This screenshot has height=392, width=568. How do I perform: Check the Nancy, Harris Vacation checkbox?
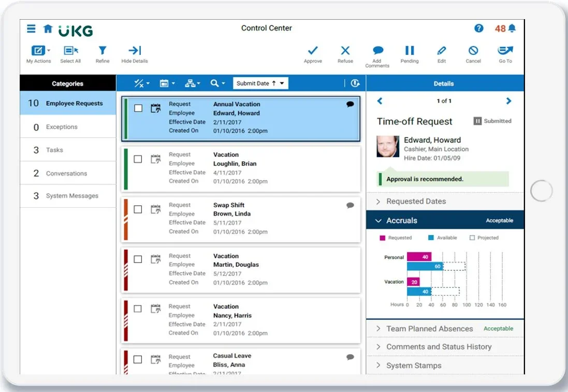pos(138,309)
